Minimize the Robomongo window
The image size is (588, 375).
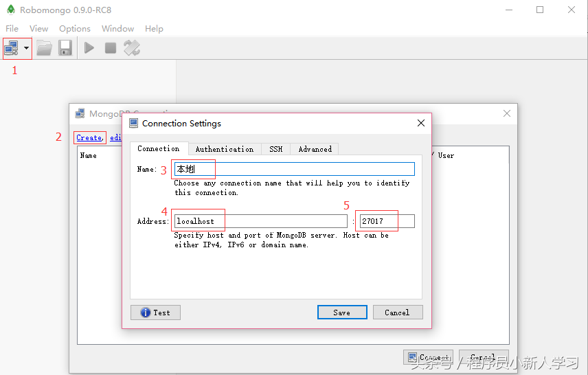click(x=509, y=10)
